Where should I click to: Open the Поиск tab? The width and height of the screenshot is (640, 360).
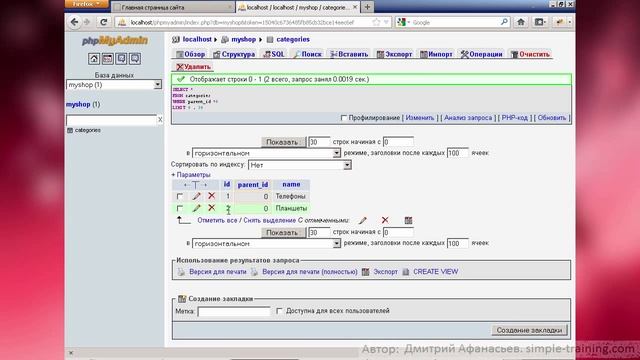(307, 54)
